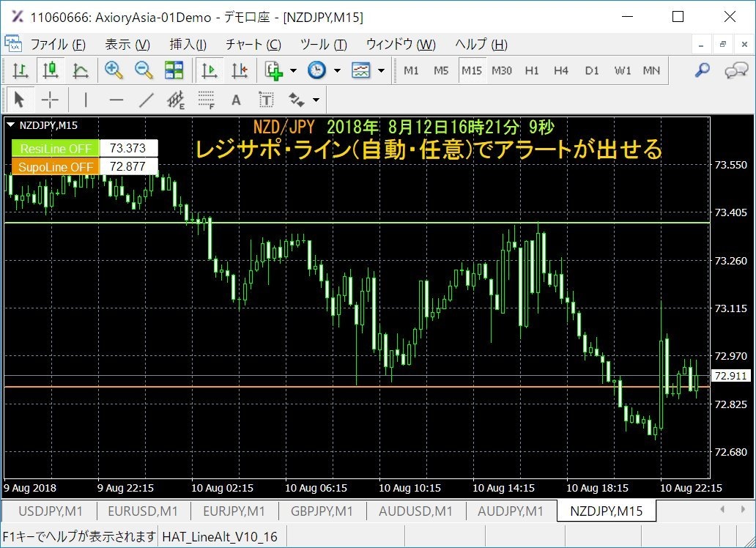Select the text A tool
The height and width of the screenshot is (548, 756).
point(236,100)
